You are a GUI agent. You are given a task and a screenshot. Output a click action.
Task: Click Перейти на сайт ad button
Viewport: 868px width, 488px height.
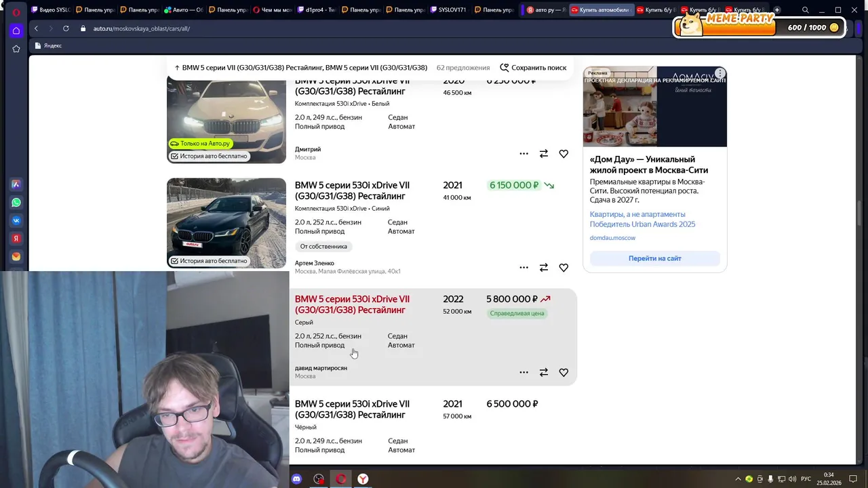655,258
